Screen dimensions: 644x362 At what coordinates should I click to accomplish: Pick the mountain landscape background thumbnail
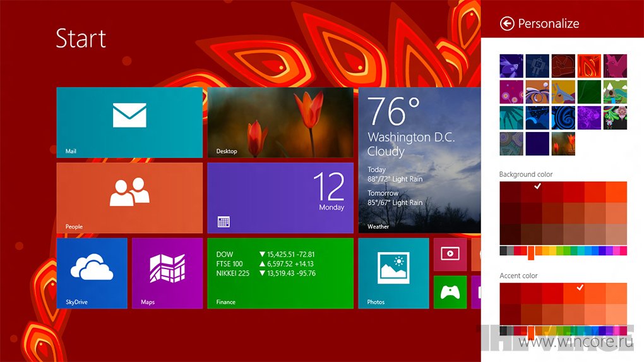pos(615,92)
